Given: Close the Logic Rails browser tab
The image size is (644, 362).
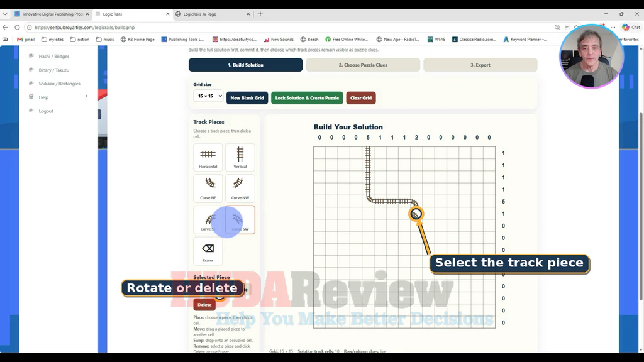Looking at the screenshot, I should pos(167,14).
